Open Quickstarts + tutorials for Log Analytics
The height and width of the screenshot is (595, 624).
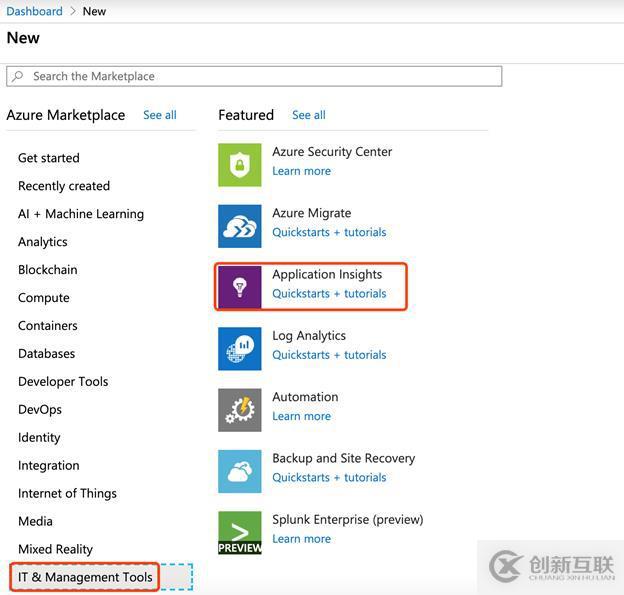pyautogui.click(x=329, y=355)
